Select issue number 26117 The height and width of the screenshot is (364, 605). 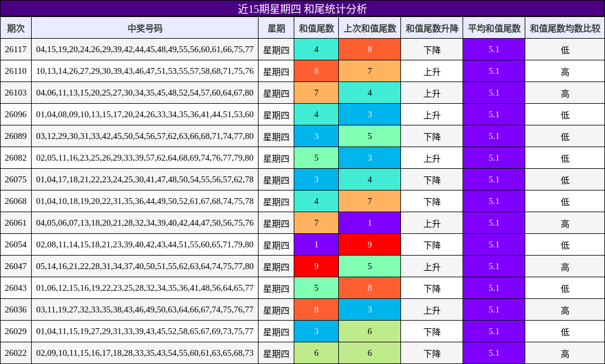(16, 49)
